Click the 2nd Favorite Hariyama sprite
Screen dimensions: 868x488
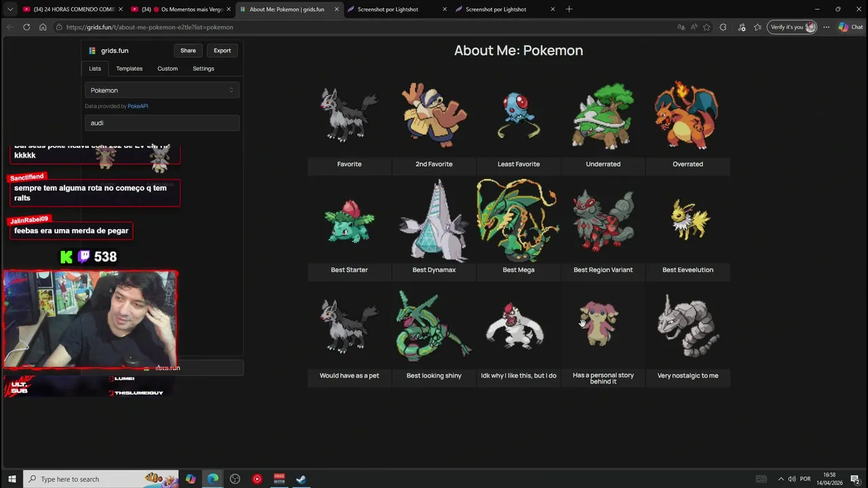[434, 115]
